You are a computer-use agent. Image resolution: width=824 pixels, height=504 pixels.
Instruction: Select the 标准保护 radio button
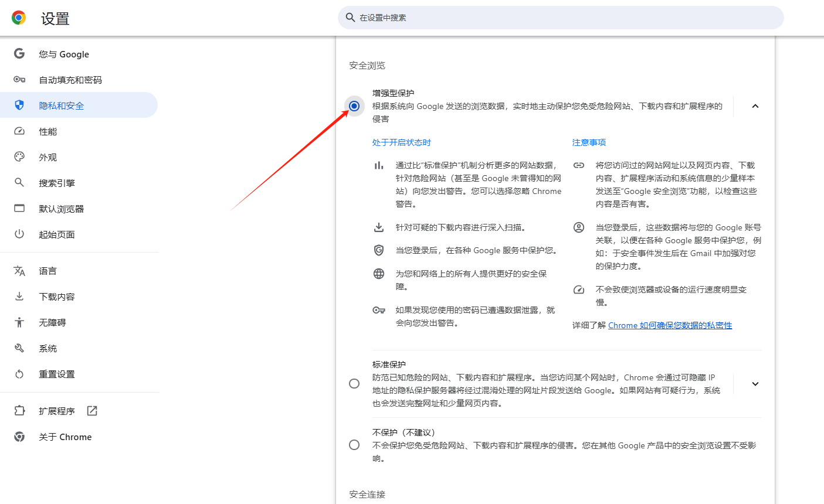click(x=354, y=384)
